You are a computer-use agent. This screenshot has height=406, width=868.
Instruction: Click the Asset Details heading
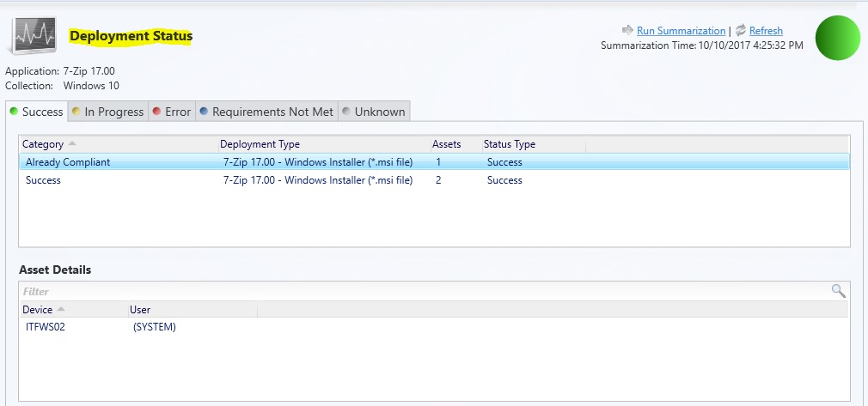(55, 270)
